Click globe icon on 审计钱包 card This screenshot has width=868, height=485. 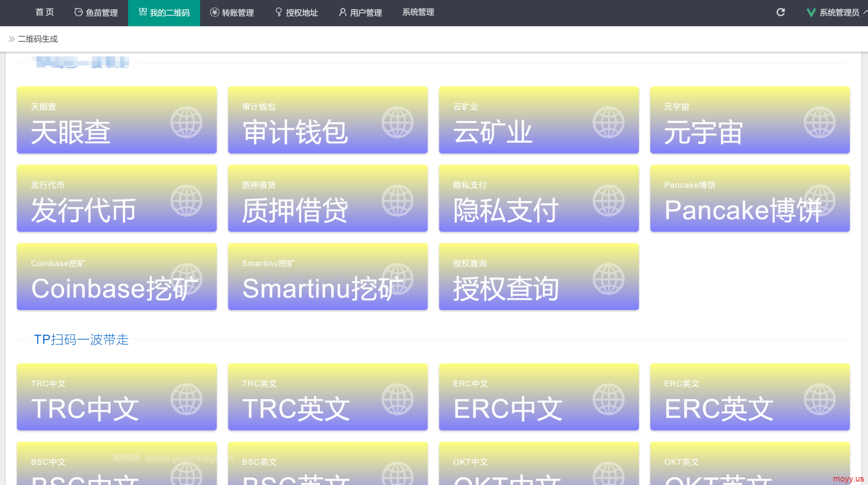click(397, 122)
